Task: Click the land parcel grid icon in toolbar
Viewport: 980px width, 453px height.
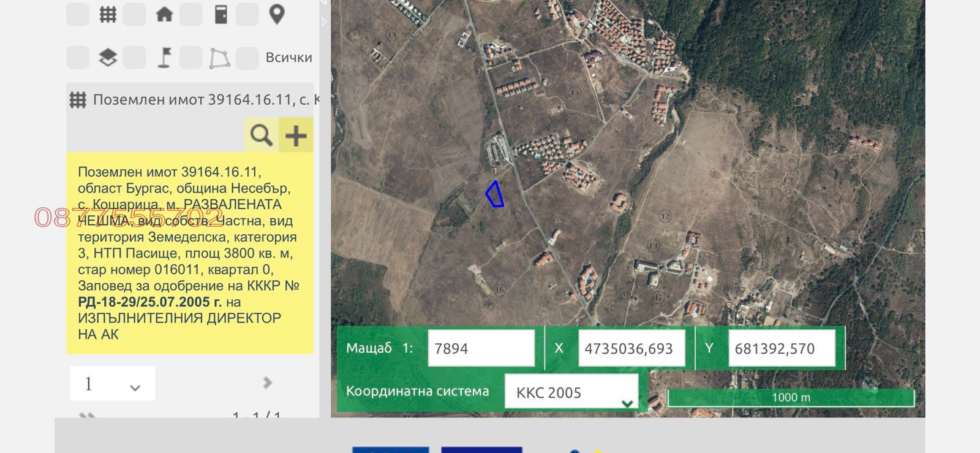Action: [x=108, y=14]
